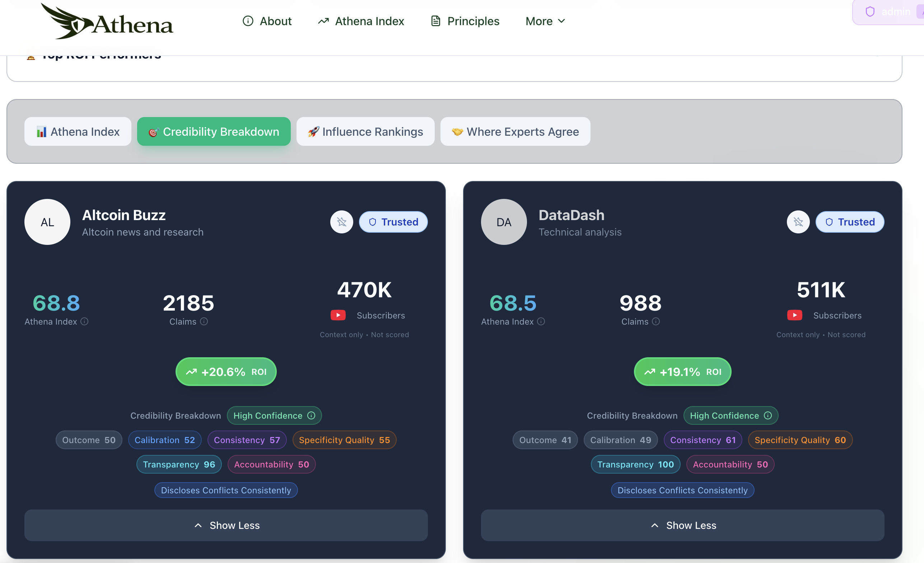Click YouTube icon on Altcoin Buzz card
This screenshot has width=924, height=563.
pos(338,315)
